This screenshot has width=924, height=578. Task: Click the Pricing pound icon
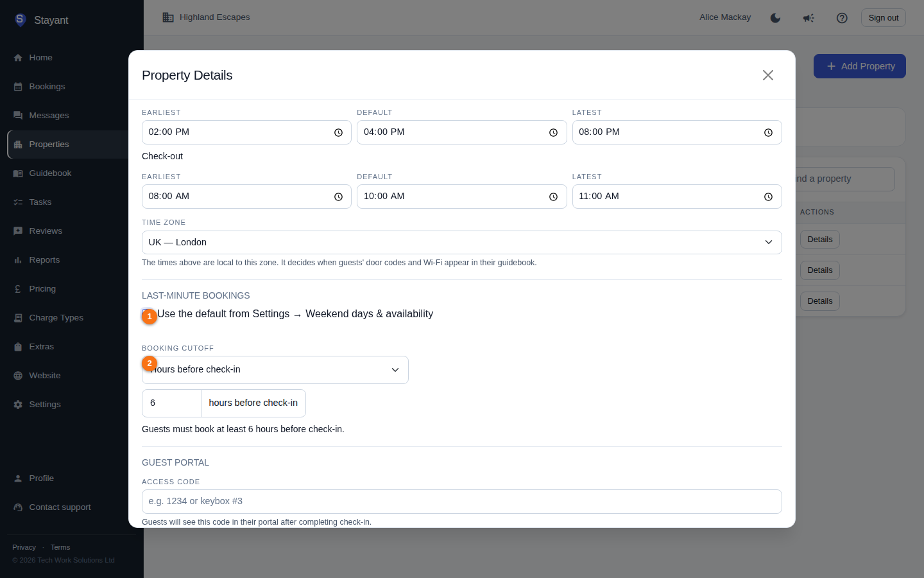(x=18, y=289)
